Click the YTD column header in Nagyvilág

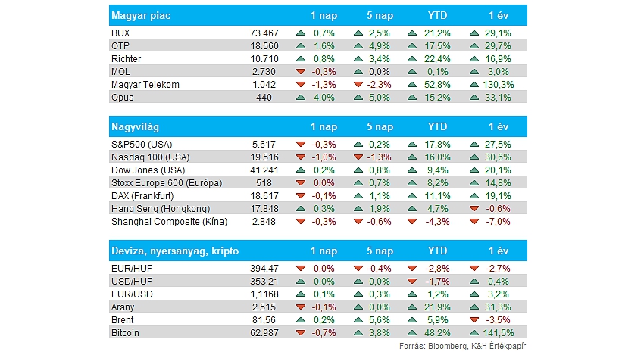[x=437, y=126]
